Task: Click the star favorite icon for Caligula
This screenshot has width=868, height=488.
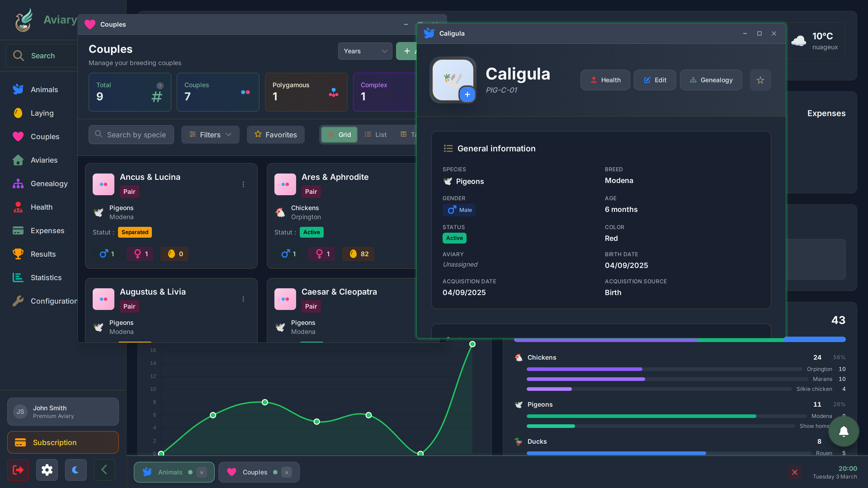Action: pos(760,80)
